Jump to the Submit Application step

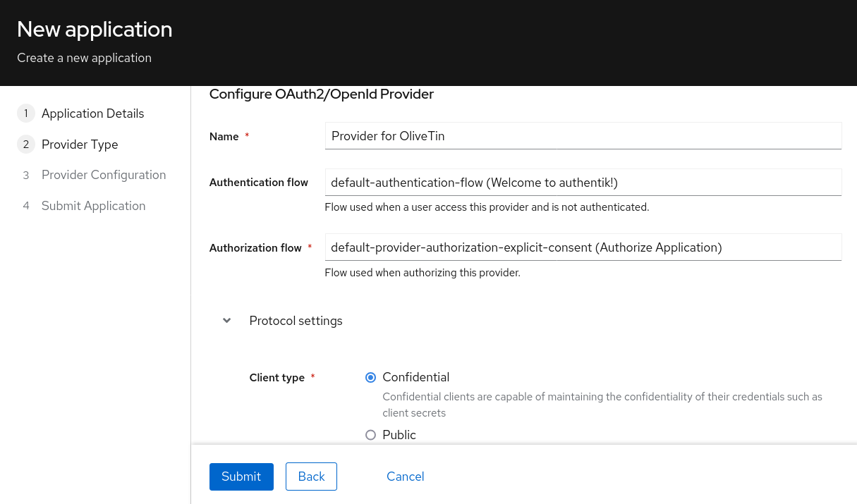[93, 205]
